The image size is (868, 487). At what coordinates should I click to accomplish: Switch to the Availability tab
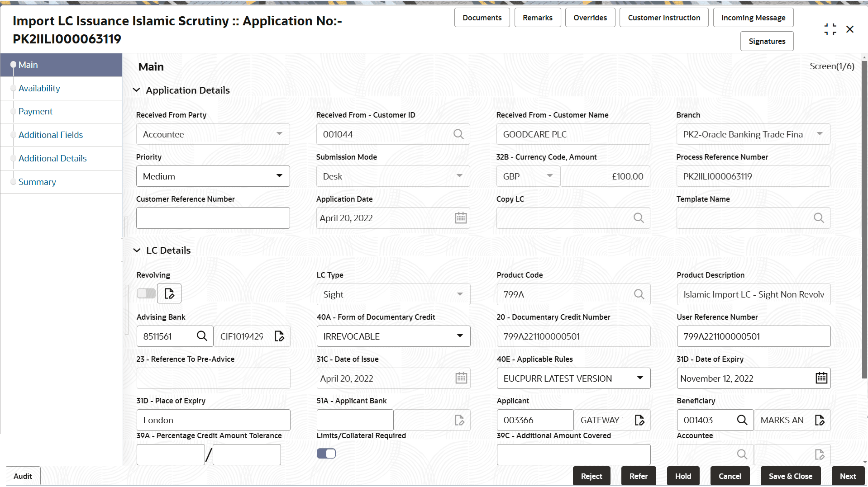(39, 88)
